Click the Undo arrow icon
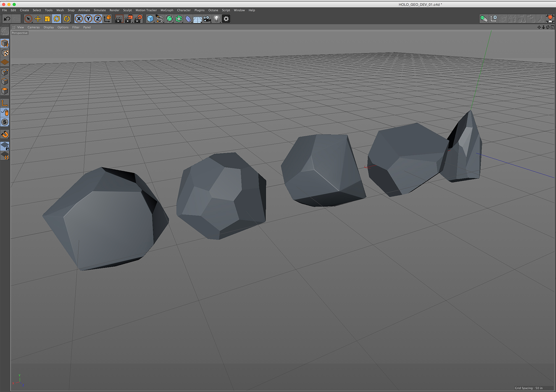Image resolution: width=556 pixels, height=392 pixels. 7,19
